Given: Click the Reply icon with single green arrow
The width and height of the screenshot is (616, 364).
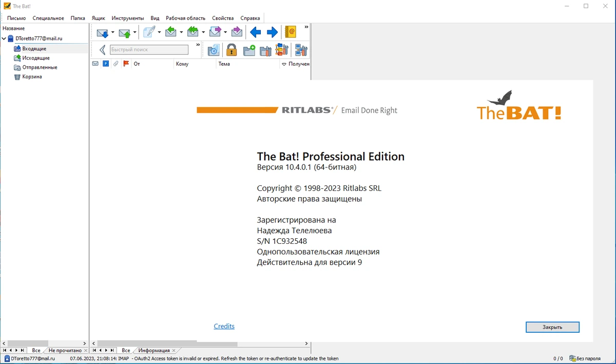Looking at the screenshot, I should point(171,32).
